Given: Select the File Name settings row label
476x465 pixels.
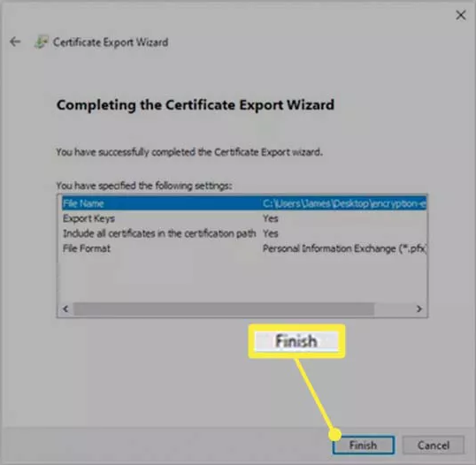Looking at the screenshot, I should click(83, 203).
